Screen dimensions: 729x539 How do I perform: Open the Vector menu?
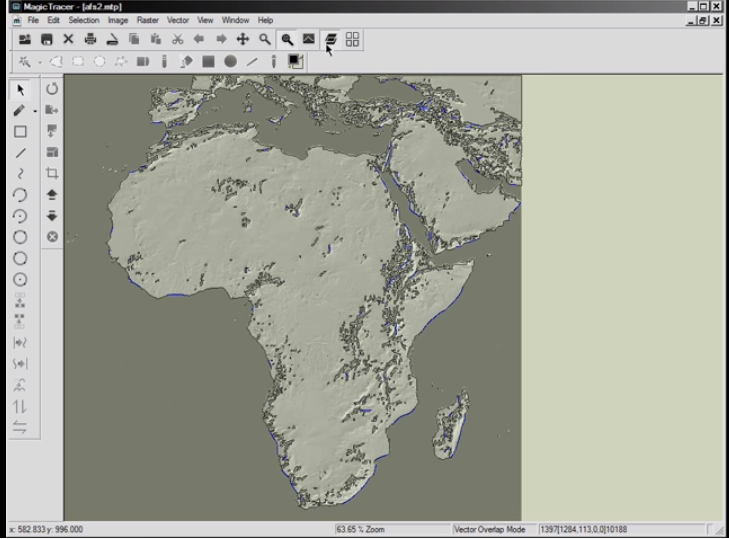tap(178, 20)
